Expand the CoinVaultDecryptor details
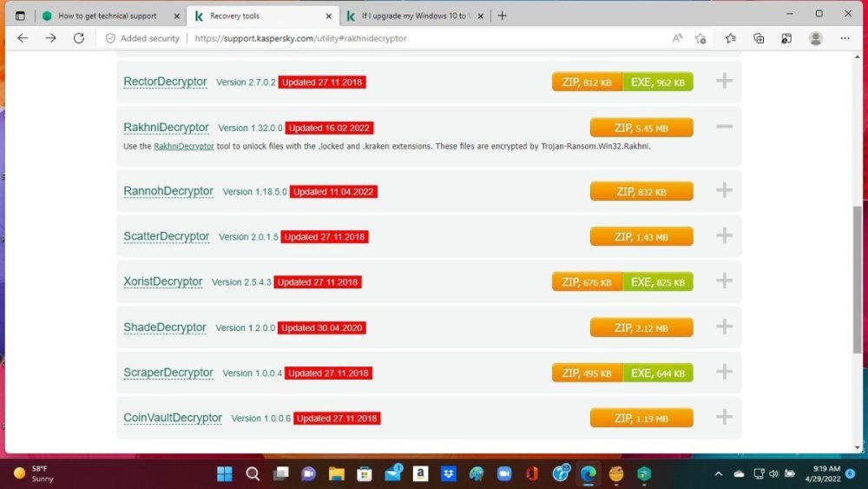The width and height of the screenshot is (868, 489). 724,417
